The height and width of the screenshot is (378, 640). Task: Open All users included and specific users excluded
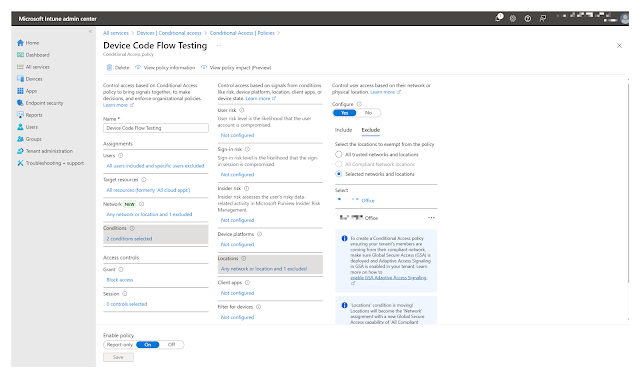[x=155, y=166]
